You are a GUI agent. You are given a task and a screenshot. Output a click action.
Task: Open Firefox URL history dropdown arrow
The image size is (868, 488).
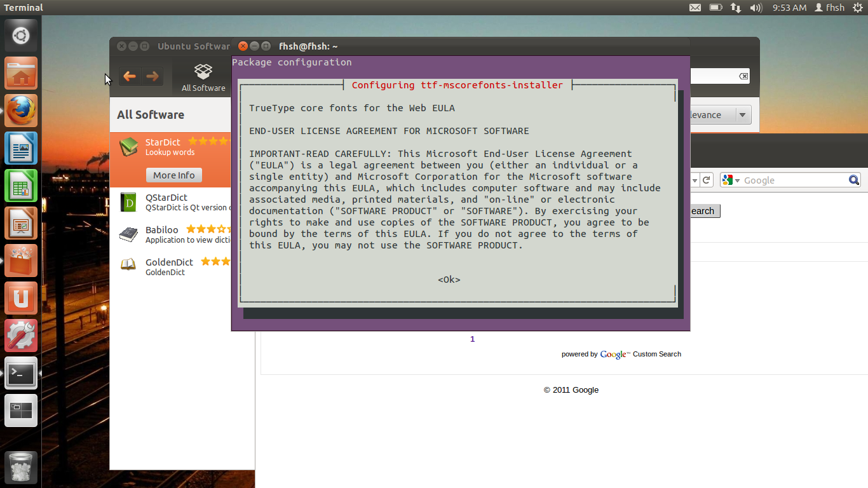[x=696, y=180]
